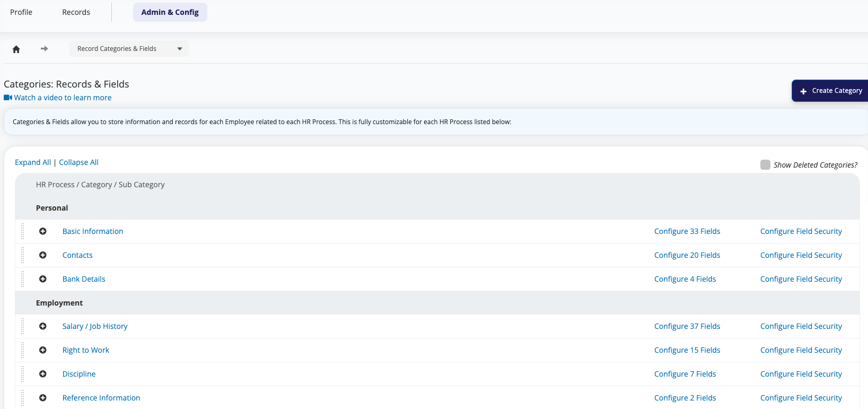This screenshot has width=868, height=409.
Task: Open the Record Categories & Fields dropdown
Action: (129, 49)
